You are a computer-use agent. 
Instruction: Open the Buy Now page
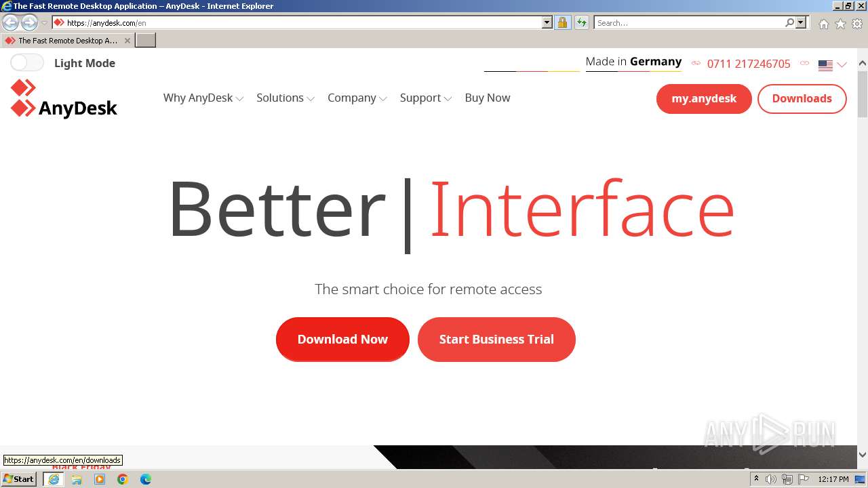(x=488, y=98)
